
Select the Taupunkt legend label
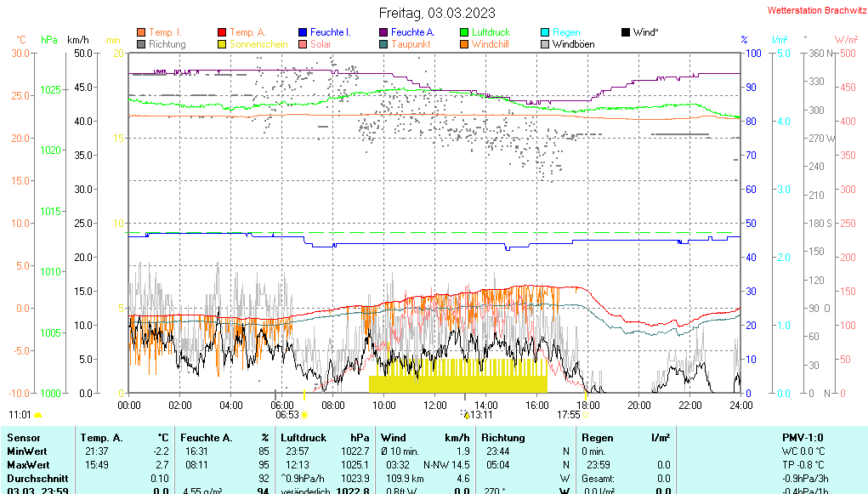(x=411, y=43)
